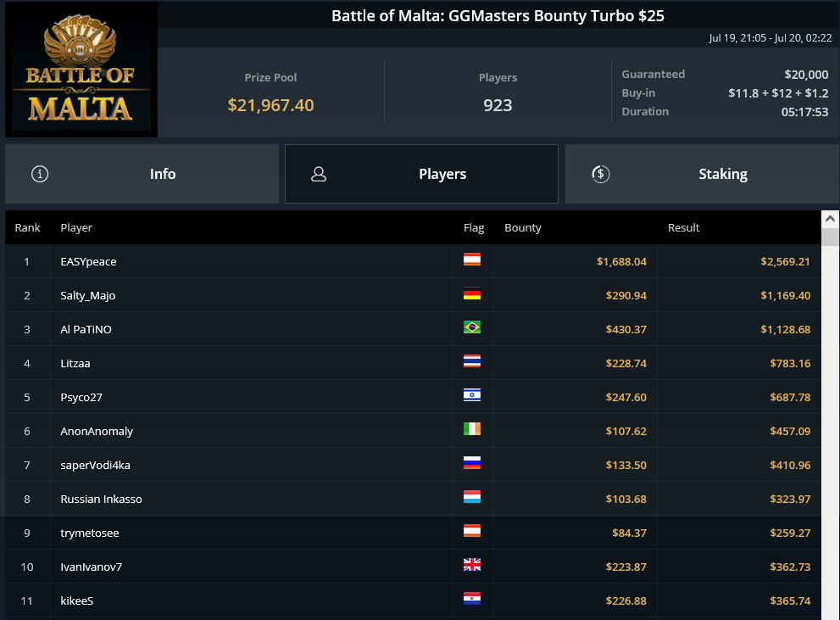Select the Players tab

(x=421, y=174)
